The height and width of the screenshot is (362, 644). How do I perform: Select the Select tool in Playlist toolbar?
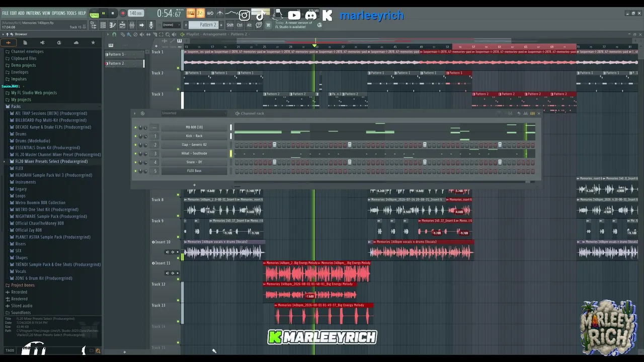[x=162, y=34]
